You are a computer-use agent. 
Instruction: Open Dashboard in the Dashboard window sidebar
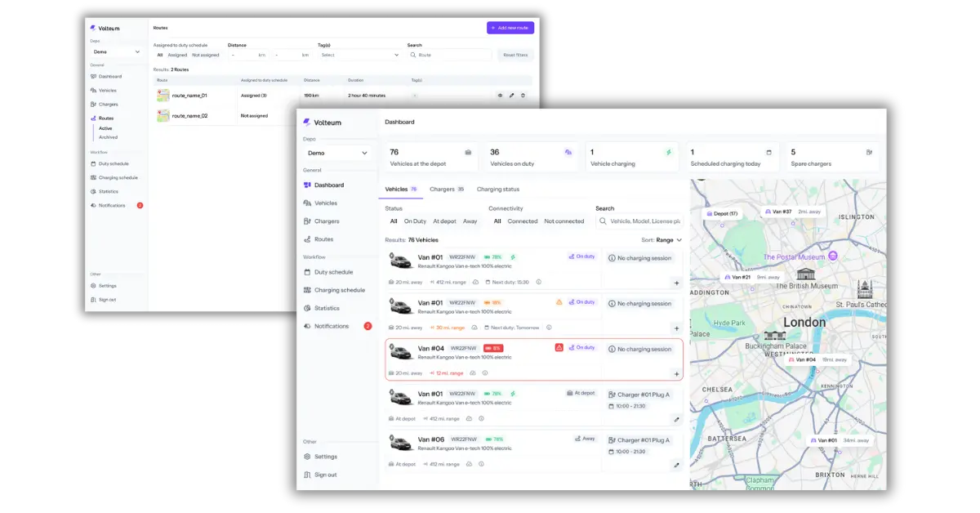coord(329,185)
